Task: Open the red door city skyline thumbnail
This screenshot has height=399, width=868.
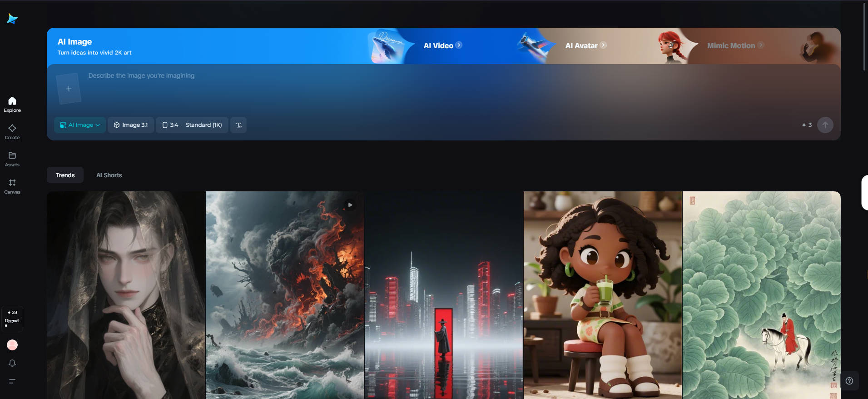Action: pos(444,295)
